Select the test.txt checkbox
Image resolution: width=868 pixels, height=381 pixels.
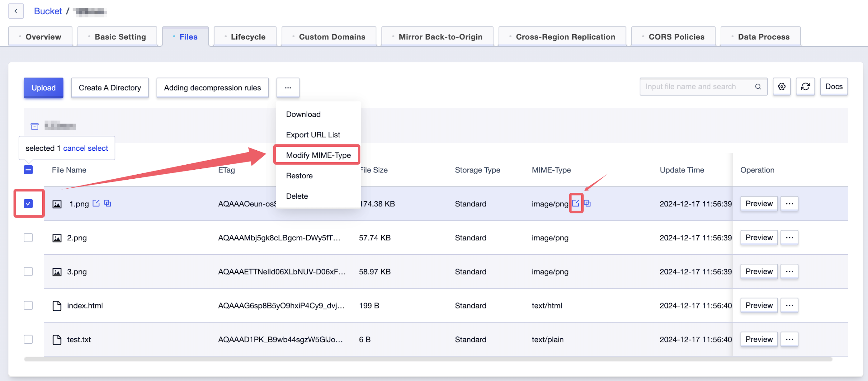(x=28, y=339)
